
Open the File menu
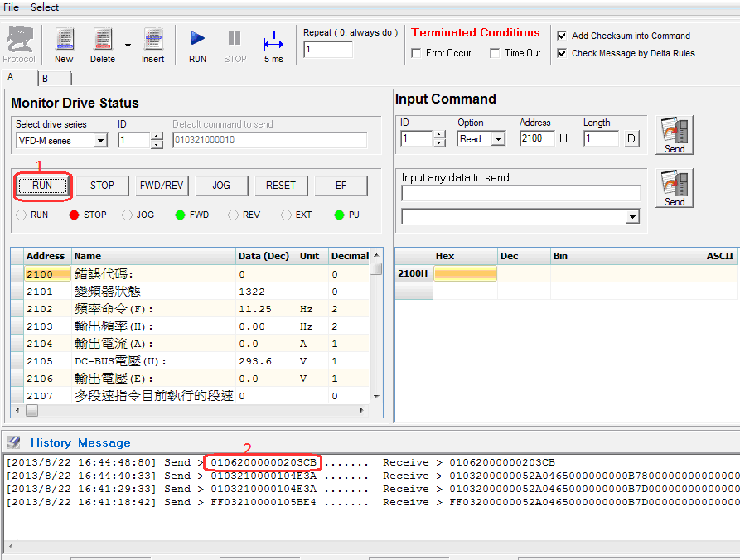pyautogui.click(x=12, y=7)
